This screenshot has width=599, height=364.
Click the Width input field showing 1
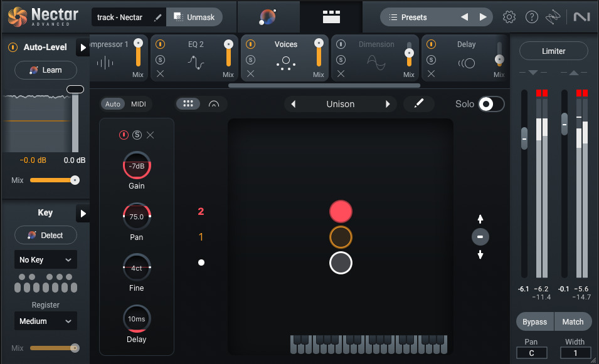(575, 353)
